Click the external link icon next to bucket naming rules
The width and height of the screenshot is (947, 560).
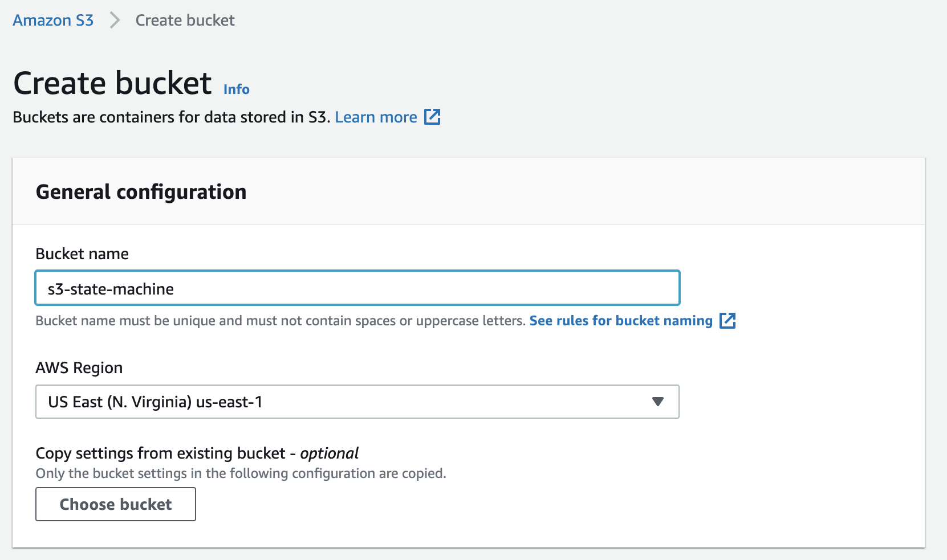[728, 321]
